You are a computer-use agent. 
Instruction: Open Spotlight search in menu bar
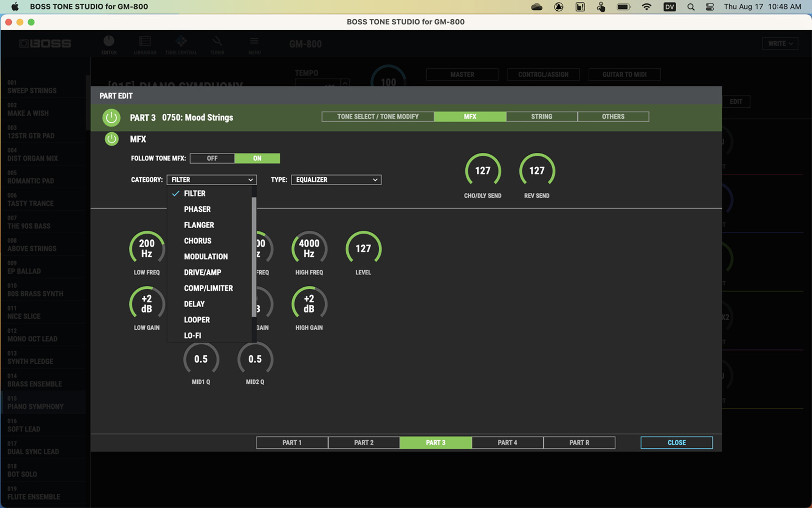click(690, 7)
